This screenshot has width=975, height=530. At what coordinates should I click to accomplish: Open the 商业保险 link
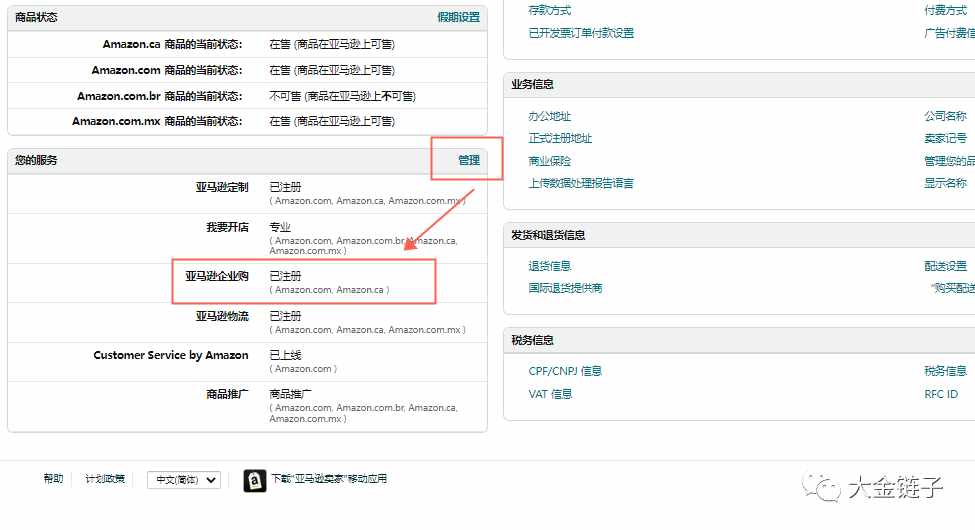(549, 161)
